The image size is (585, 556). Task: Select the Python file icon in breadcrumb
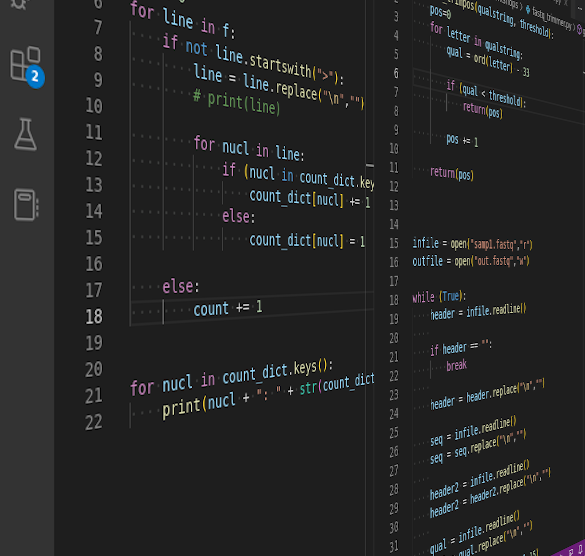pyautogui.click(x=528, y=9)
